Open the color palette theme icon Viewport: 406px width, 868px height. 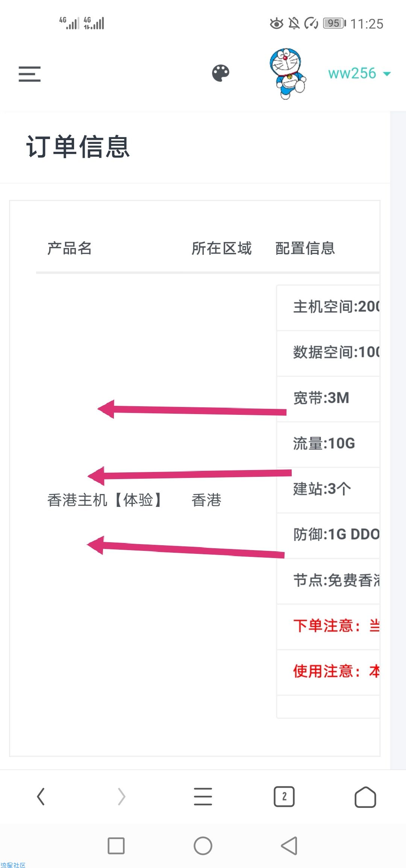coord(221,73)
